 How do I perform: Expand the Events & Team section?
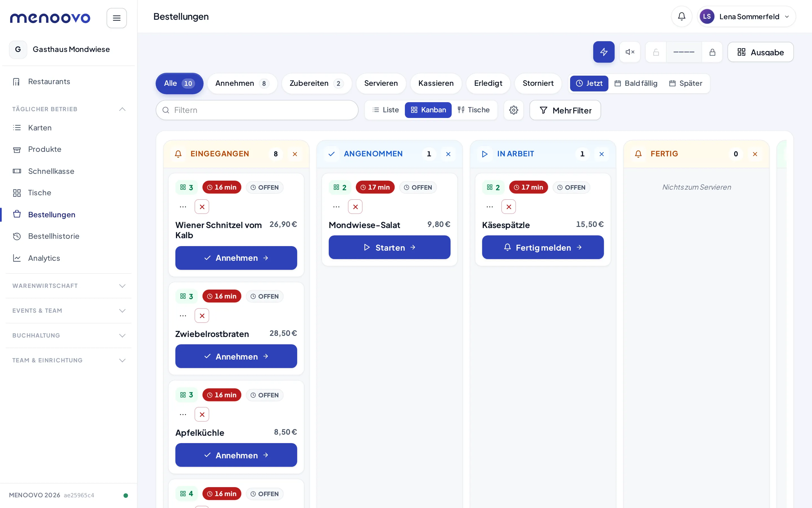tap(69, 311)
